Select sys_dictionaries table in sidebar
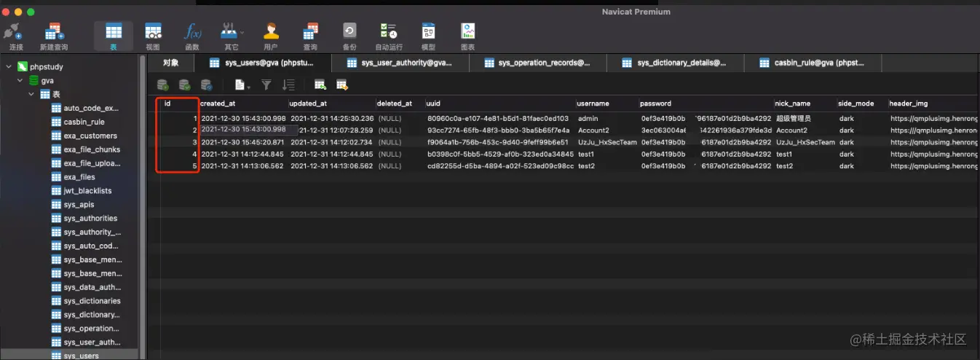The height and width of the screenshot is (360, 980). pos(92,301)
